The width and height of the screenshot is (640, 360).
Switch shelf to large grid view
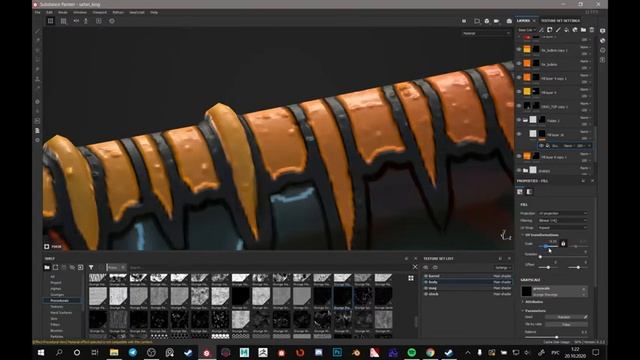pos(411,278)
